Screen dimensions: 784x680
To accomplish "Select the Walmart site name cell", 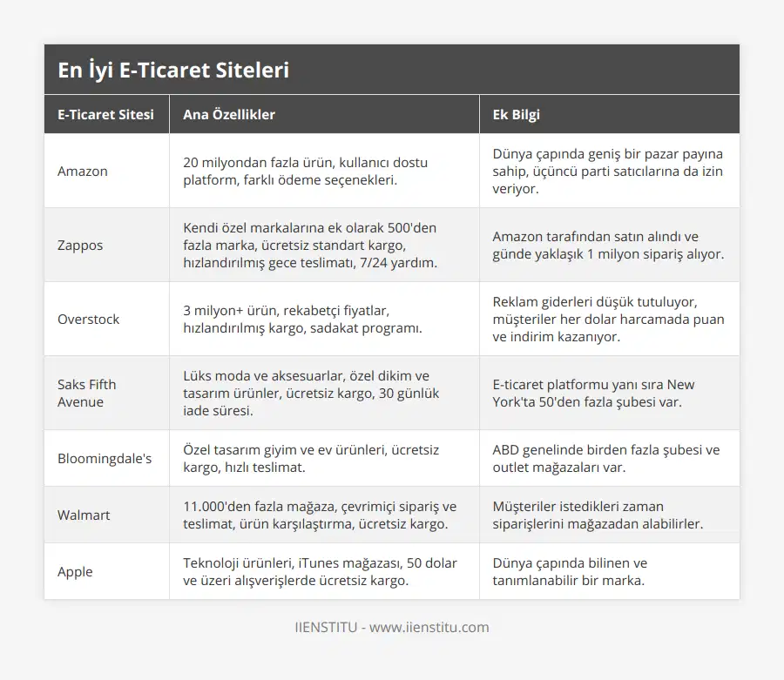I will pyautogui.click(x=84, y=515).
